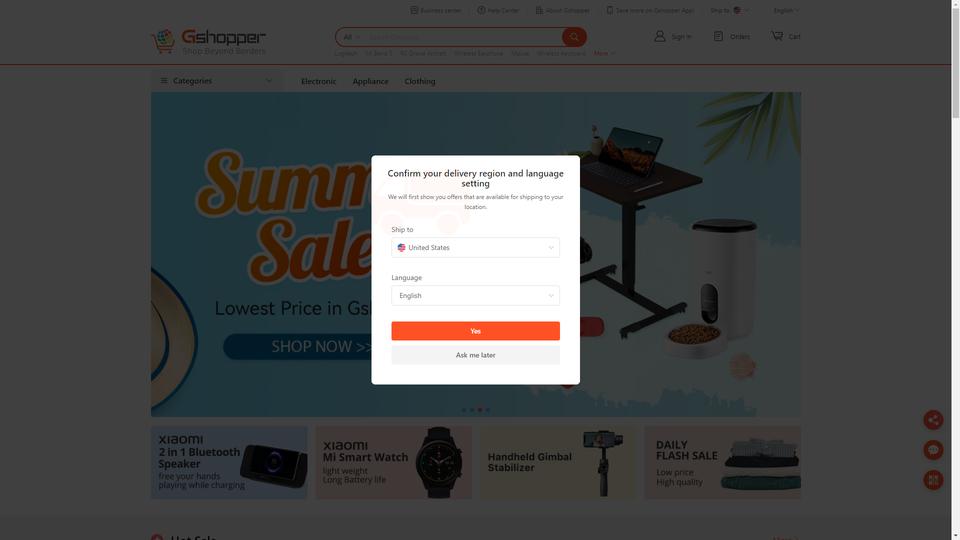The height and width of the screenshot is (540, 960).
Task: Select the Electronic tab
Action: coord(318,81)
